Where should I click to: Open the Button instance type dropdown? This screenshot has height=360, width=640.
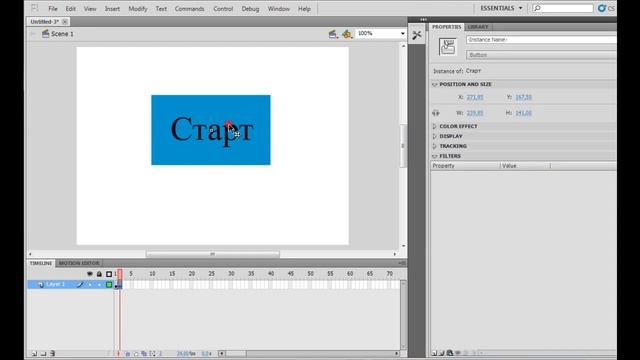[541, 55]
